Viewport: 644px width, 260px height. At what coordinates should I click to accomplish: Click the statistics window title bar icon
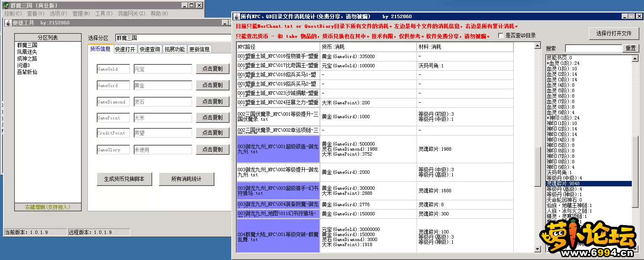pos(237,16)
